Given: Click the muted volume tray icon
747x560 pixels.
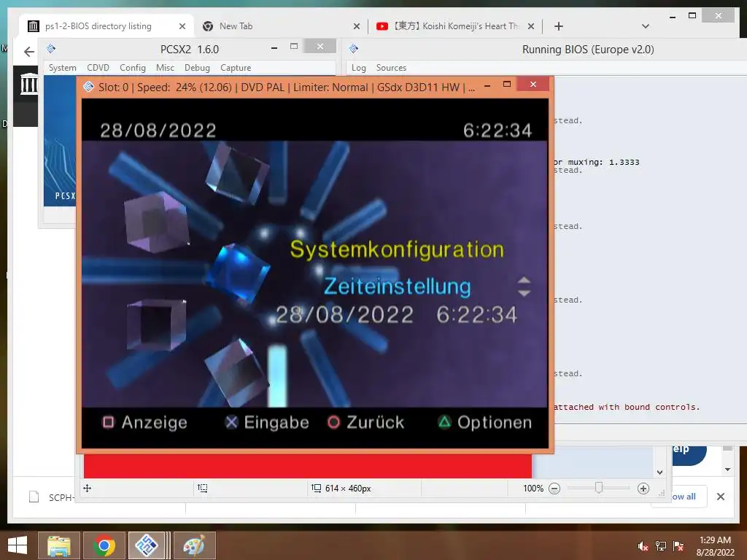Looking at the screenshot, I should point(643,546).
